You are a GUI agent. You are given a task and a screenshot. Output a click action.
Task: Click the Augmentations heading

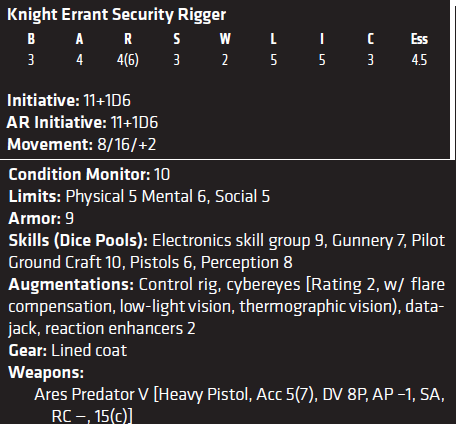[71, 285]
